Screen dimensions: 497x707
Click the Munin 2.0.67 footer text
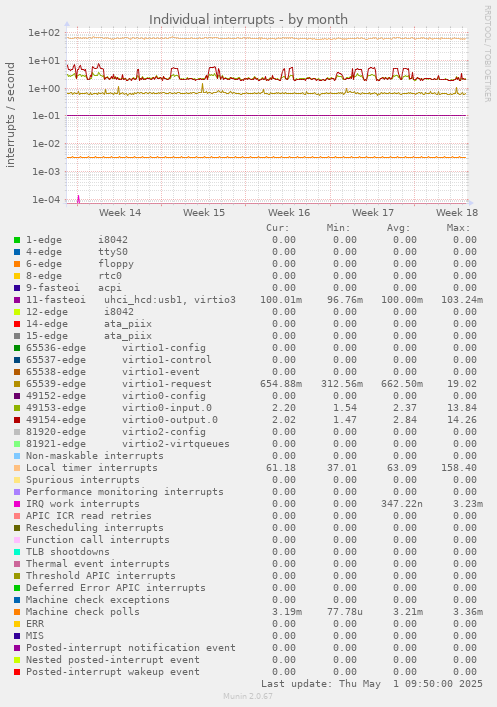pyautogui.click(x=248, y=696)
